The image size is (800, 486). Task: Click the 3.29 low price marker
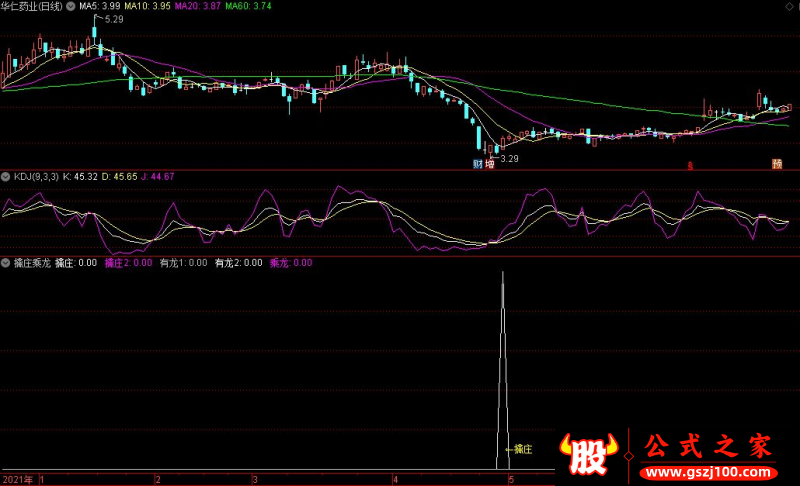pyautogui.click(x=509, y=159)
